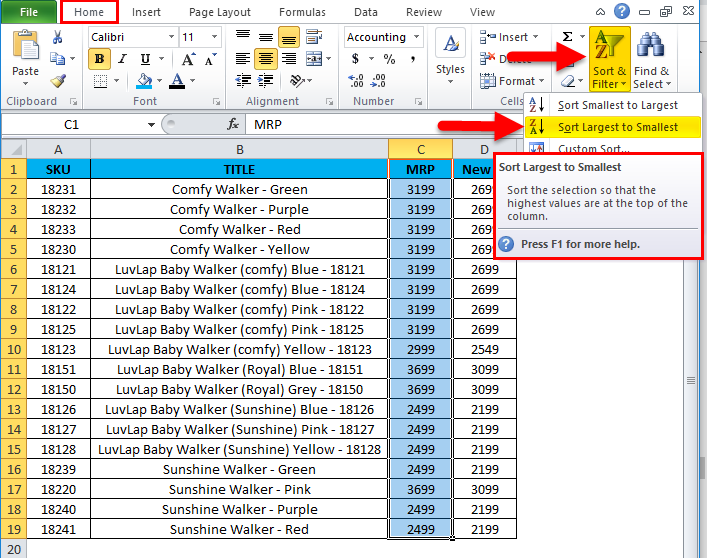This screenshot has height=558, width=707.
Task: Click the Select All corner triangle
Action: point(14,149)
